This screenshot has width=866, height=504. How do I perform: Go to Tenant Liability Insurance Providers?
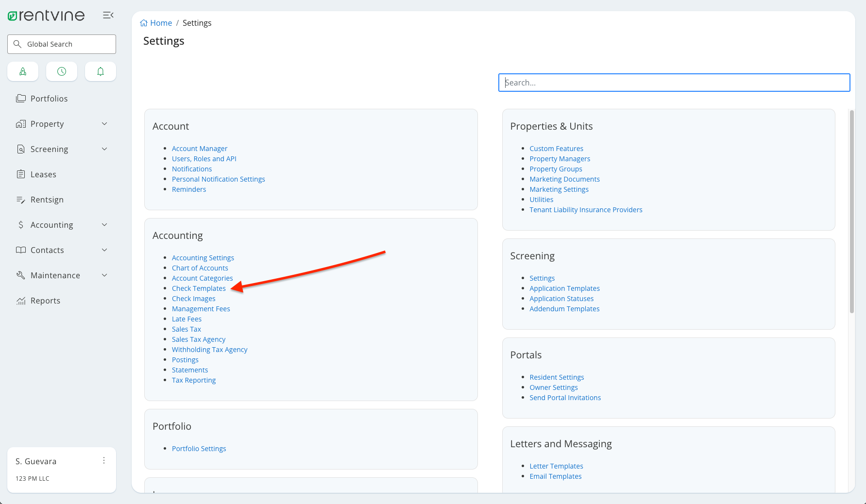click(586, 209)
